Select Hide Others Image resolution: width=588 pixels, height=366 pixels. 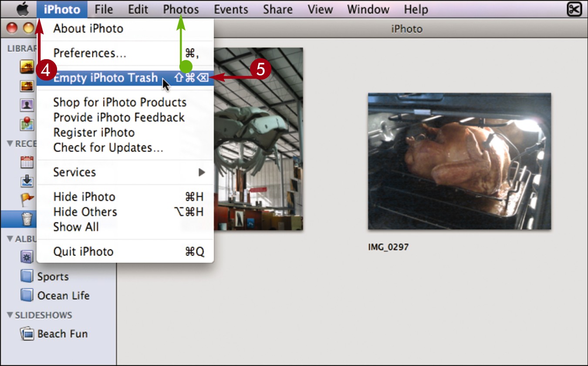[125, 212]
